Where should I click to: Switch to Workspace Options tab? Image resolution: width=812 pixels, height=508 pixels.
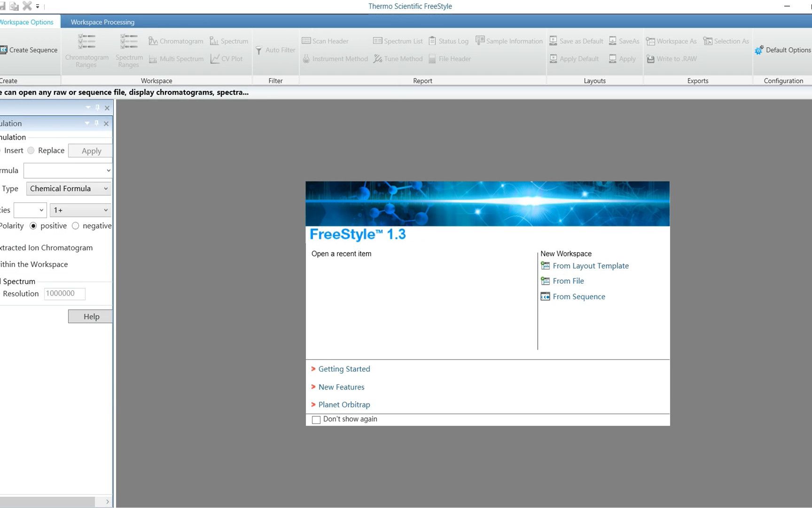tap(26, 22)
